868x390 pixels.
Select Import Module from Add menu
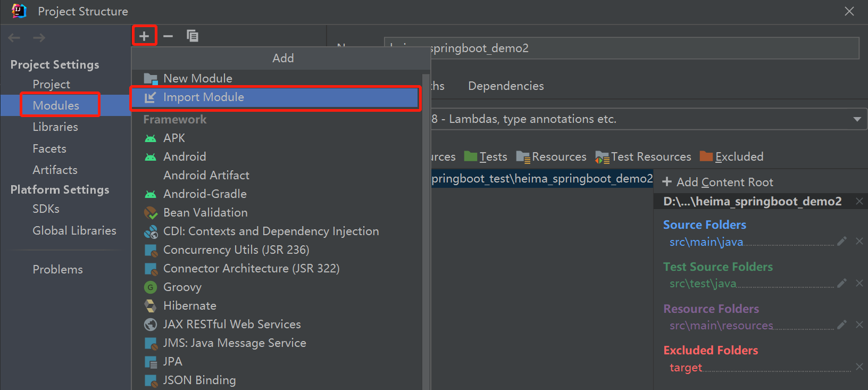(x=204, y=97)
